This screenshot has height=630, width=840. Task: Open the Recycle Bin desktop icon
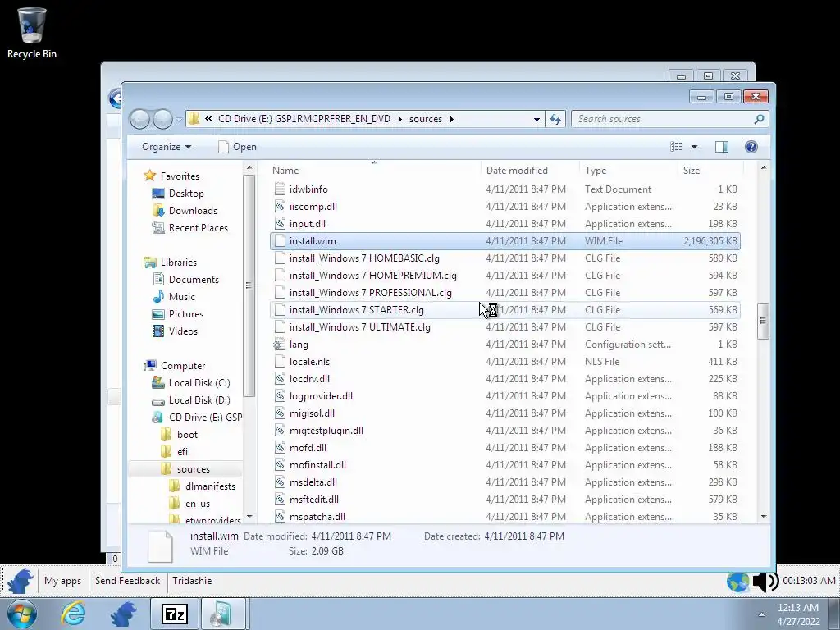pos(32,32)
